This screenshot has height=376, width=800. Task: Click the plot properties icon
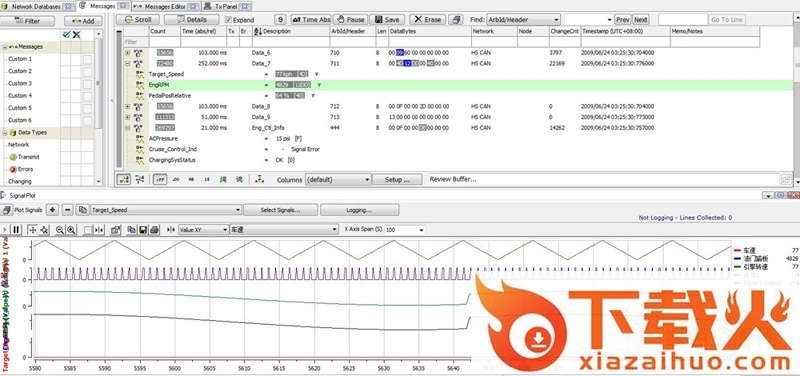point(116,230)
